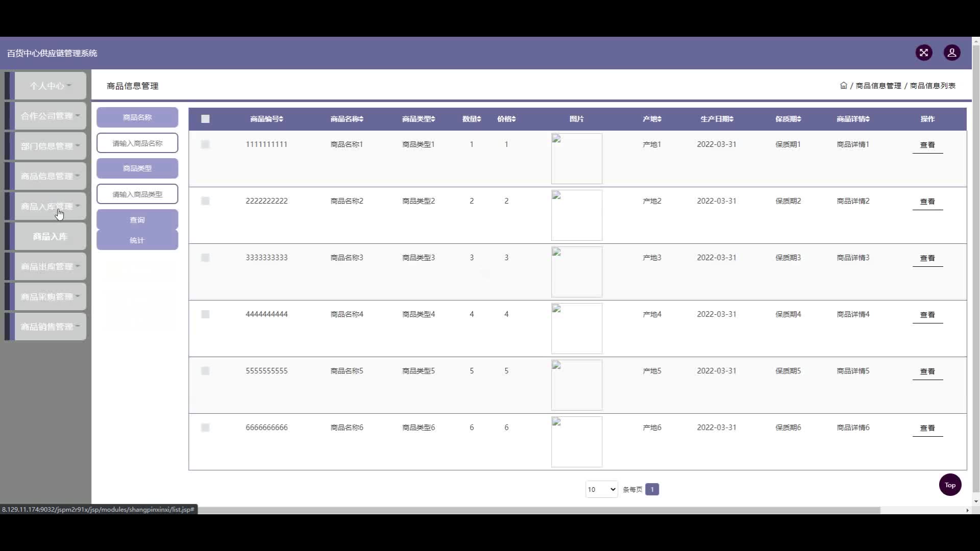Click the 商品详情6 cell

pyautogui.click(x=853, y=428)
